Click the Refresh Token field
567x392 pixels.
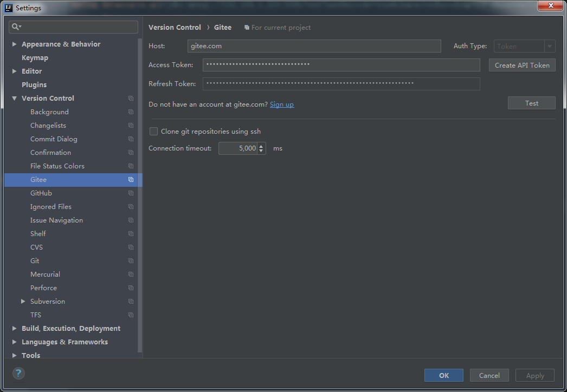(x=342, y=84)
